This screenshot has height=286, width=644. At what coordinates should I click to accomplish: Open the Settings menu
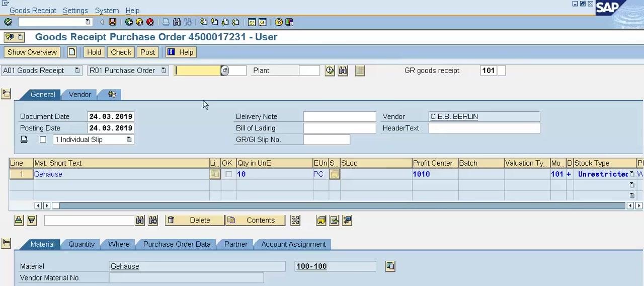point(75,11)
